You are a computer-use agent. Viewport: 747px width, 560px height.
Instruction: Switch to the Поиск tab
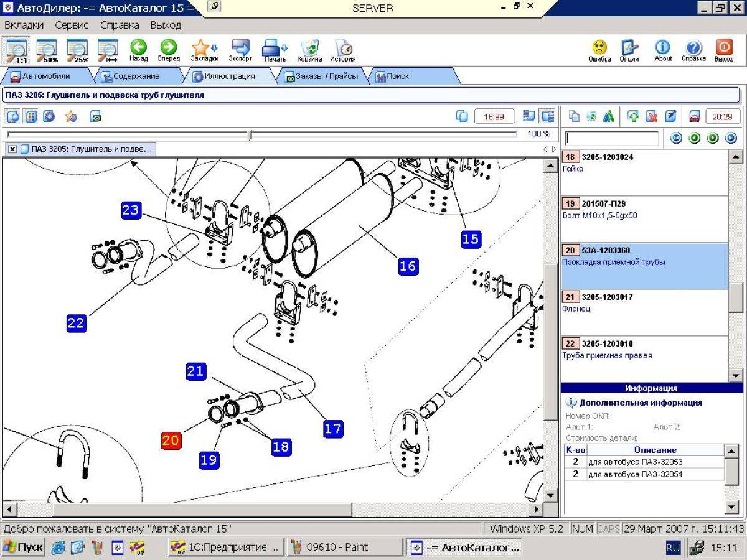398,77
